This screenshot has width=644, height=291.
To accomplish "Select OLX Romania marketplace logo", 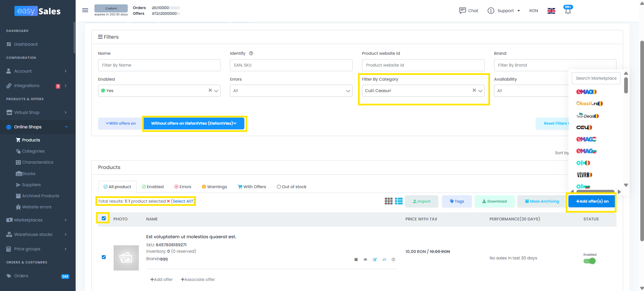I will tap(583, 163).
